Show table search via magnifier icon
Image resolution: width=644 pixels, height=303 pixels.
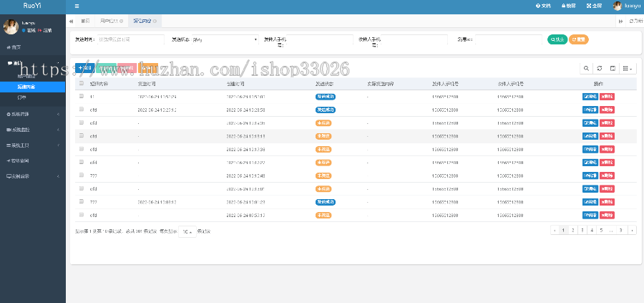click(586, 69)
